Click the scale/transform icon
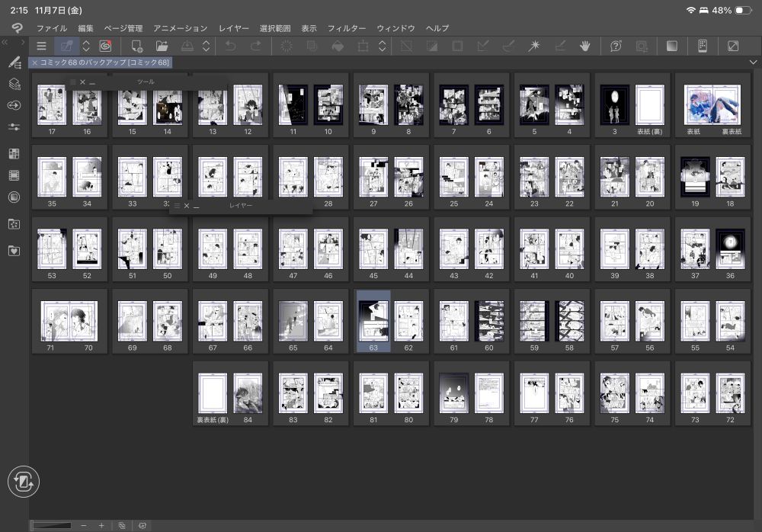Viewport: 762px width, 532px height. pos(363,46)
